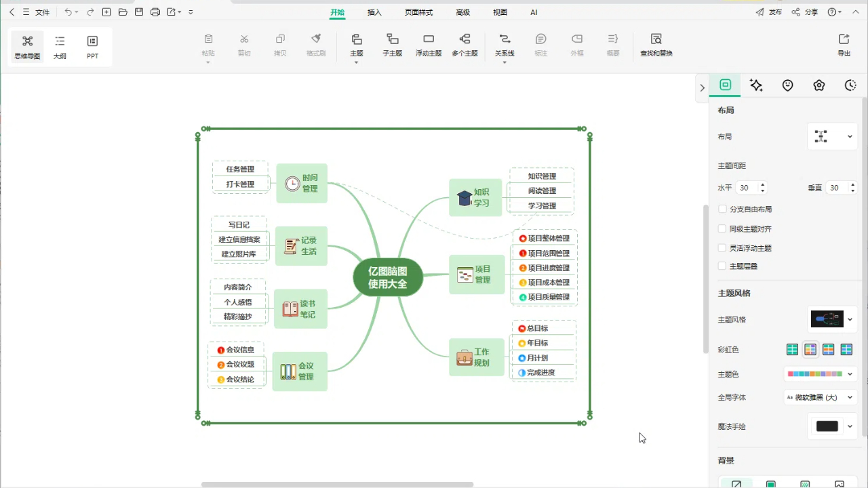The image size is (868, 488).
Task: Switch to 大纲 outline mode
Action: [x=60, y=46]
